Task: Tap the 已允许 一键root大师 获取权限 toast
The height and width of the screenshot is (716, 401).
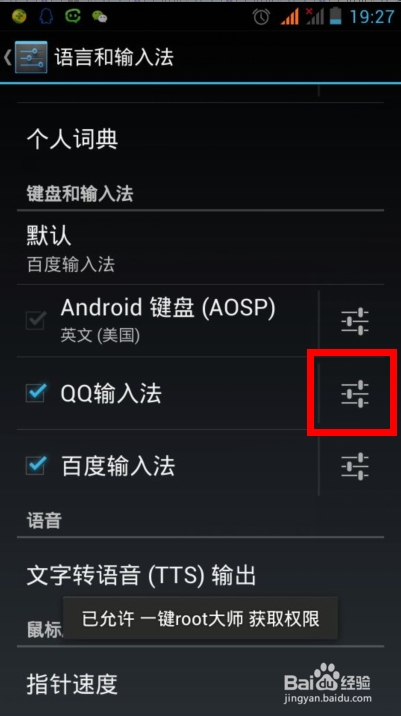Action: point(200,619)
